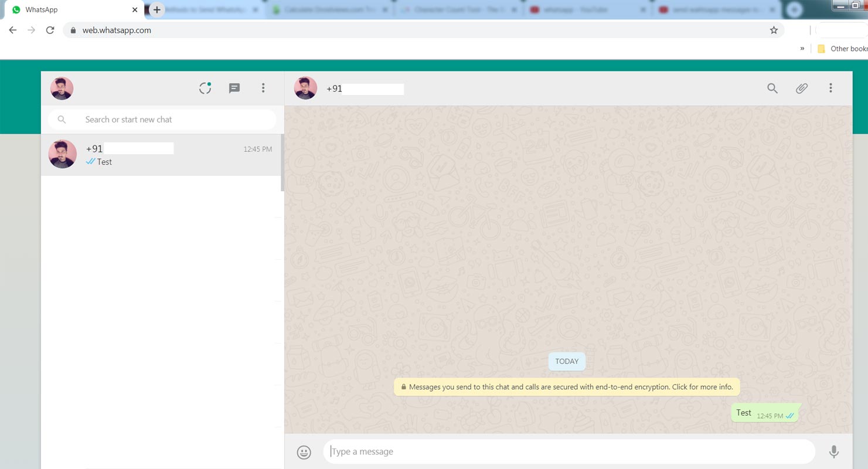Expand the hidden bookmarks chevron

[802, 49]
